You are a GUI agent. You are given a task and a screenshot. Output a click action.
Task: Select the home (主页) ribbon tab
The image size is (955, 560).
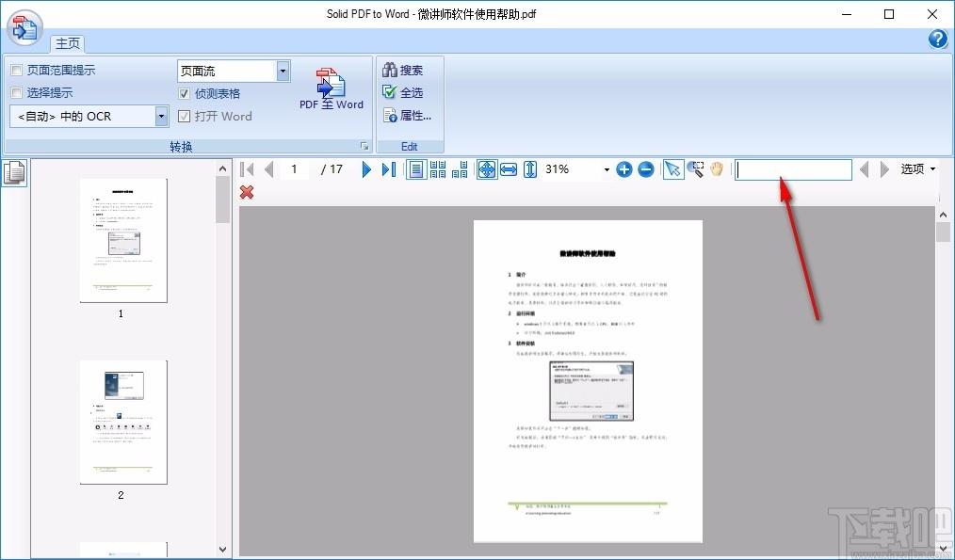[x=68, y=43]
